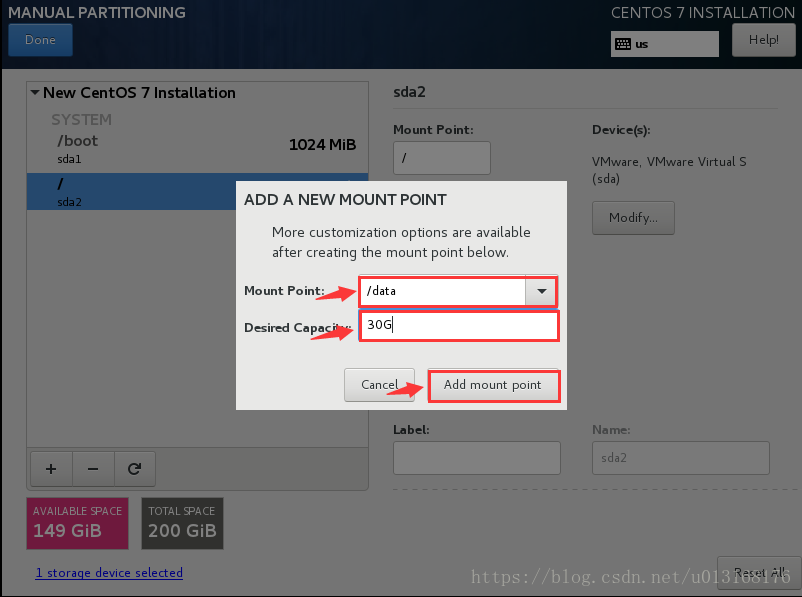Image resolution: width=802 pixels, height=597 pixels.
Task: Cancel the new mount point dialog
Action: click(x=379, y=385)
